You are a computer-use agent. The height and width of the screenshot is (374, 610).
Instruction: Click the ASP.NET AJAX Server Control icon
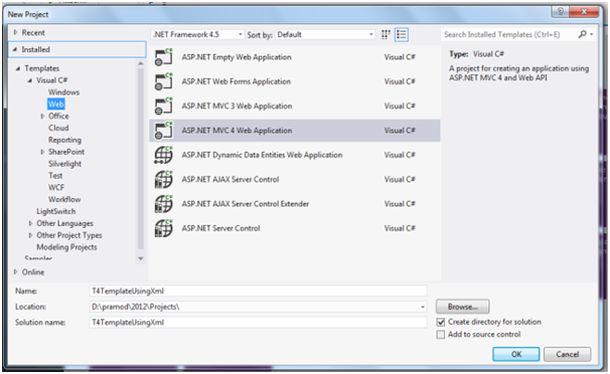pyautogui.click(x=164, y=179)
